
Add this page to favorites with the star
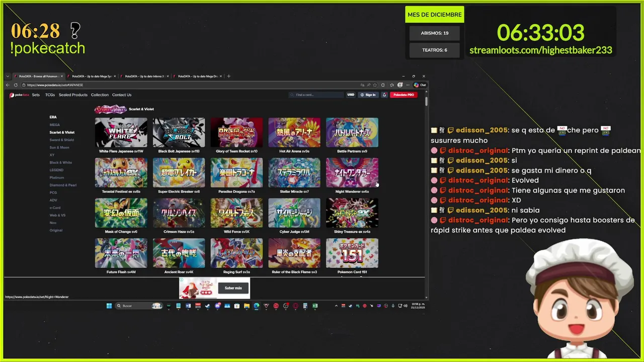[x=375, y=85]
